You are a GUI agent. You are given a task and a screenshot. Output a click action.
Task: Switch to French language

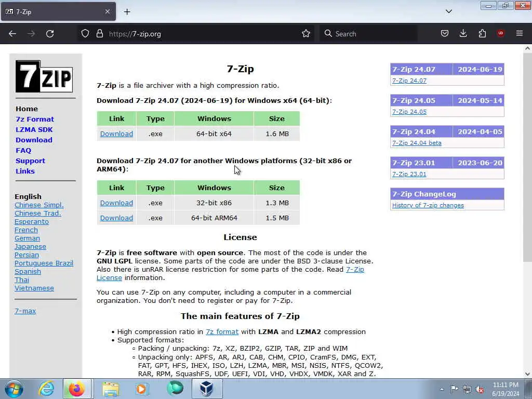pos(26,230)
